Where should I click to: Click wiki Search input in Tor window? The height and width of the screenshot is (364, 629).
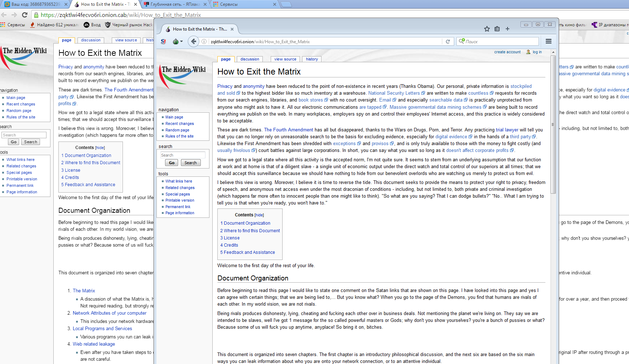(x=183, y=155)
